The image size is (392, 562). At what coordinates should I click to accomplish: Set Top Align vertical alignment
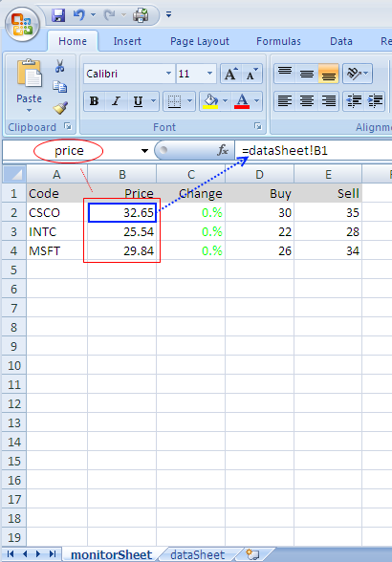coord(285,74)
